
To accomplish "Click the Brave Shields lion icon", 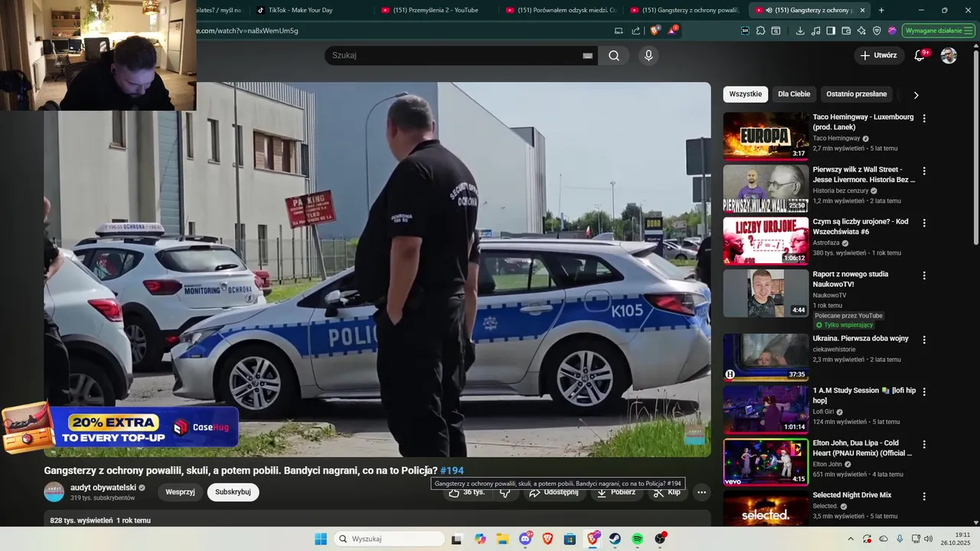I will click(x=654, y=31).
